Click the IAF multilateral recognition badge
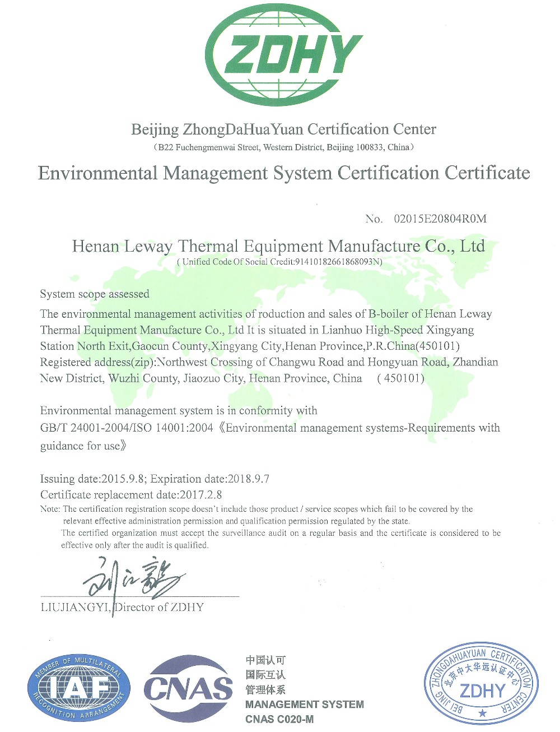 [79, 687]
